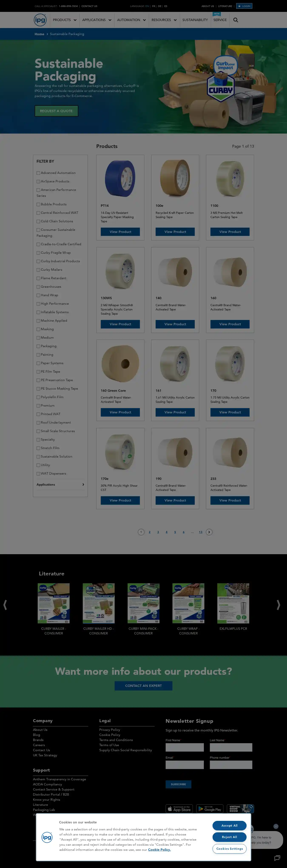Open the search magnifier icon

tap(236, 20)
